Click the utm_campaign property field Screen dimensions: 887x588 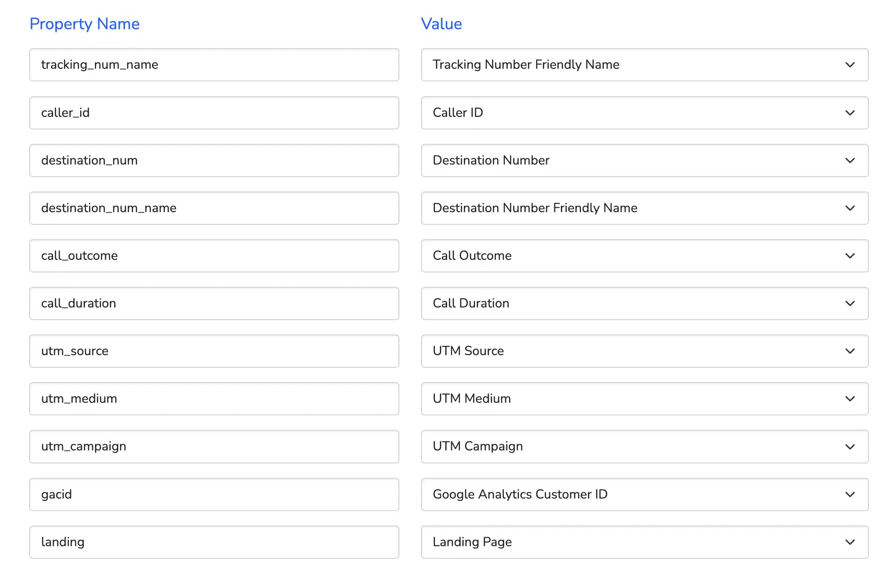click(214, 446)
